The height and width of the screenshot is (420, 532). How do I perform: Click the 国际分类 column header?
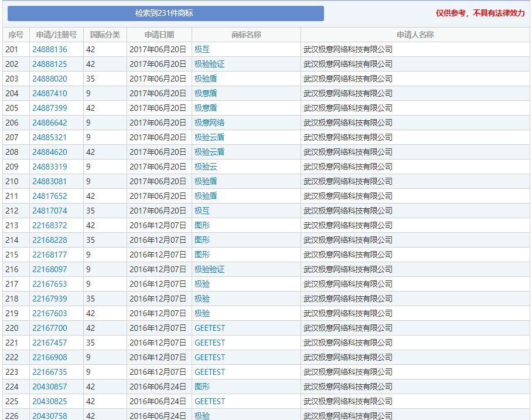tap(105, 35)
